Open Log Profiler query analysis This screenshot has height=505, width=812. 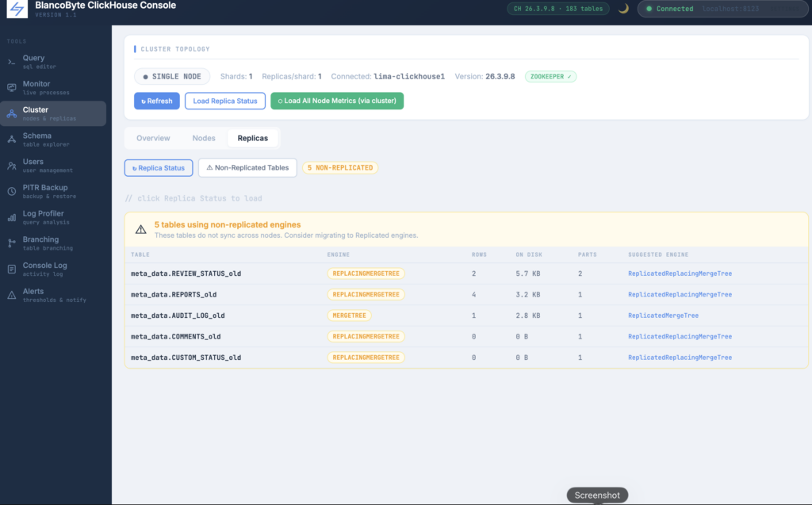53,217
